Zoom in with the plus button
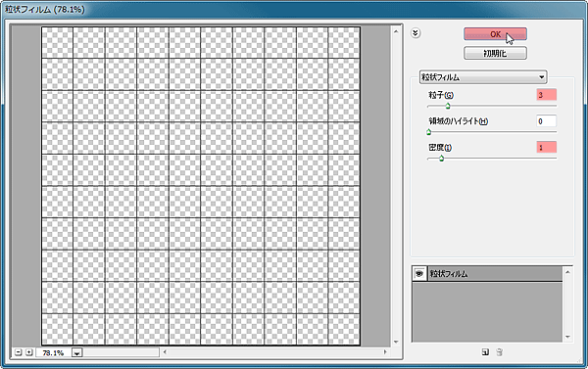This screenshot has width=588, height=369. [28, 352]
